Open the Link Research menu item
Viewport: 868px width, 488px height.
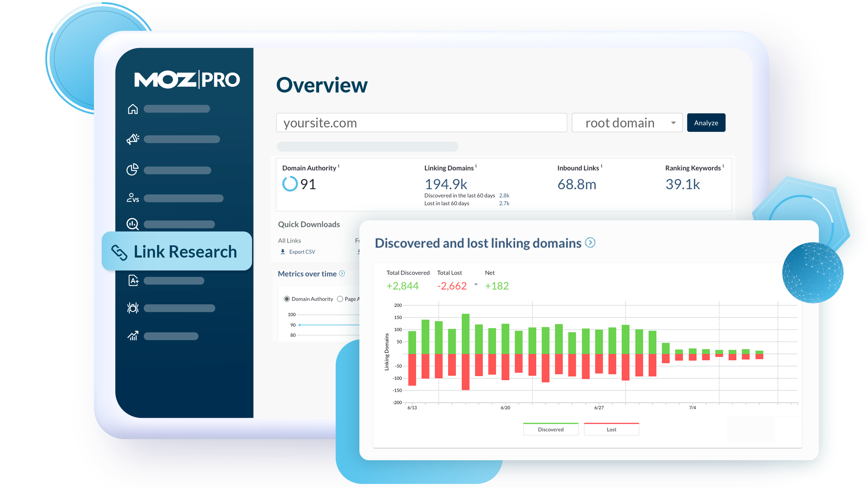pyautogui.click(x=177, y=251)
